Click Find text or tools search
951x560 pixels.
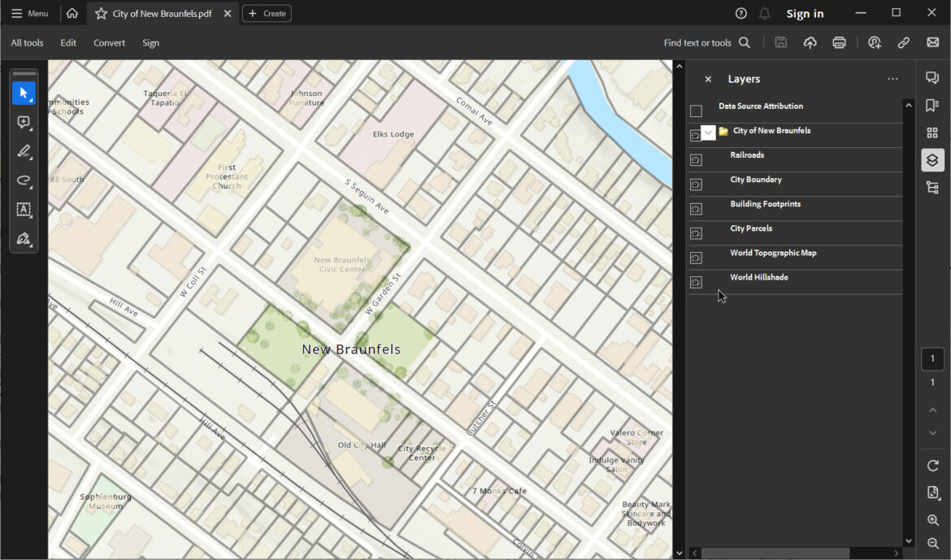706,42
